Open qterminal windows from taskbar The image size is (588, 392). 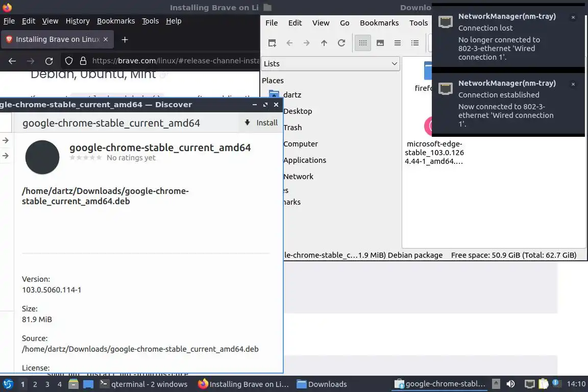(x=143, y=384)
